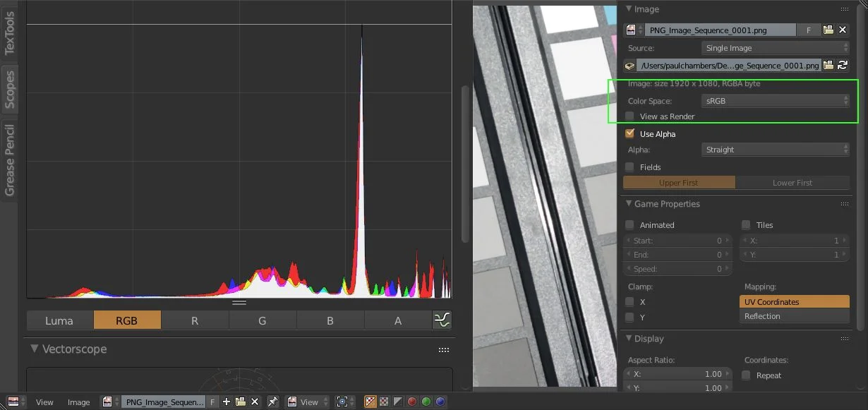Open the Source Single Image dropdown

776,48
